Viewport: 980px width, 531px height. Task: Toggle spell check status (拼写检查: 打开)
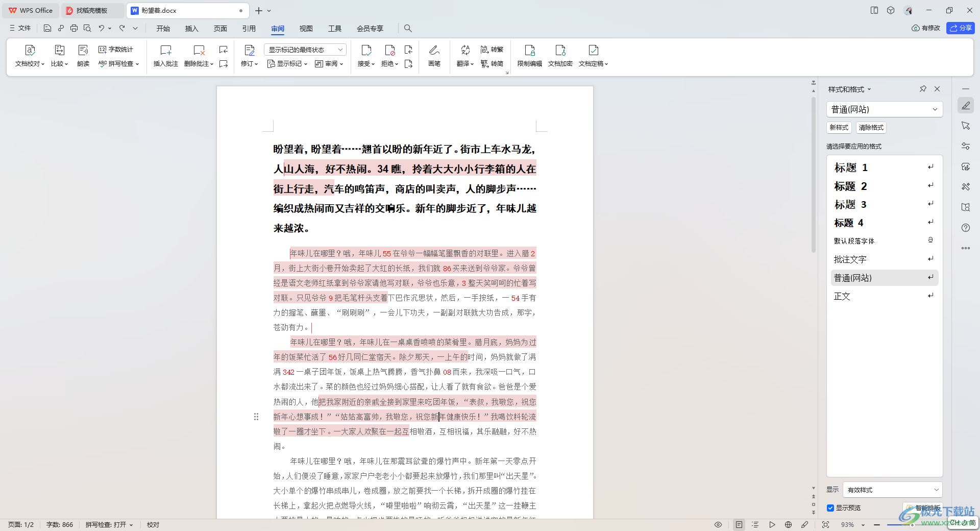click(x=109, y=524)
